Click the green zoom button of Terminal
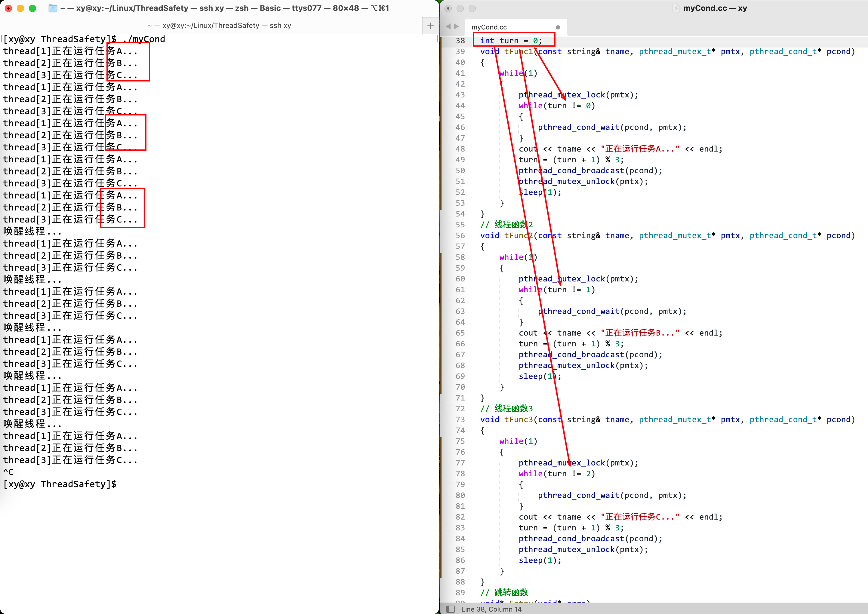868x614 pixels. click(x=32, y=8)
